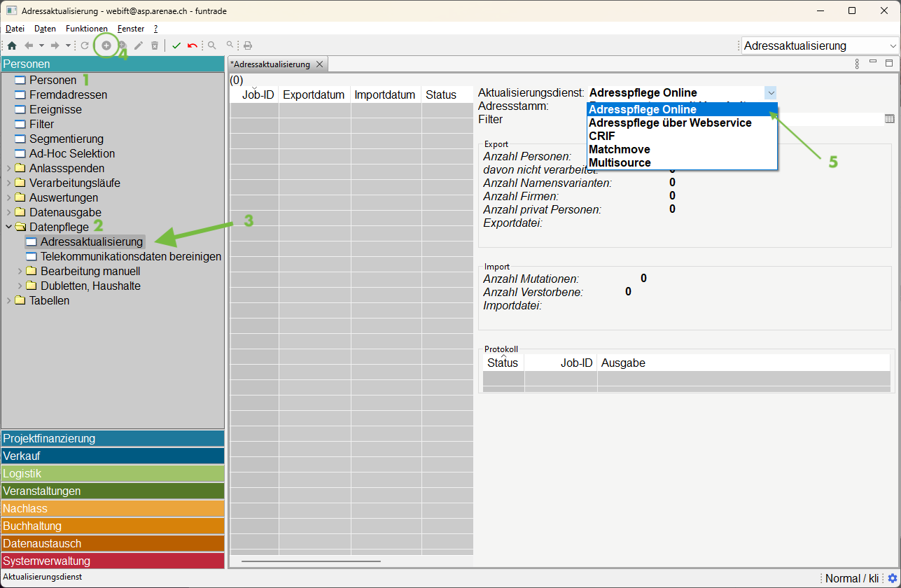901x588 pixels.
Task: Choose Matchmove in Aktualisierungsdienst list
Action: click(620, 149)
